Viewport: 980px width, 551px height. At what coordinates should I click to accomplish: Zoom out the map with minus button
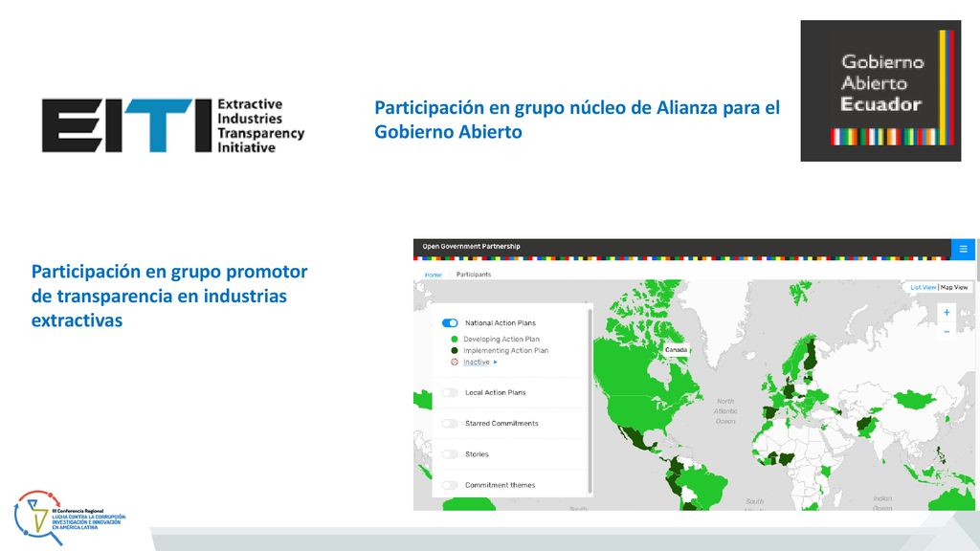[x=947, y=332]
